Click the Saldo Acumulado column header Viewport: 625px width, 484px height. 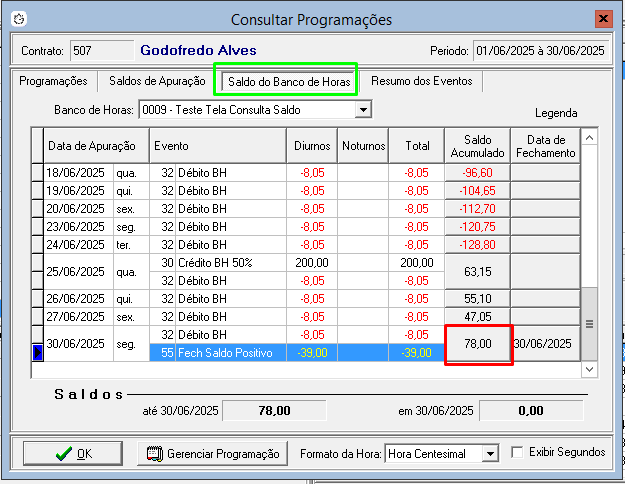click(x=478, y=146)
